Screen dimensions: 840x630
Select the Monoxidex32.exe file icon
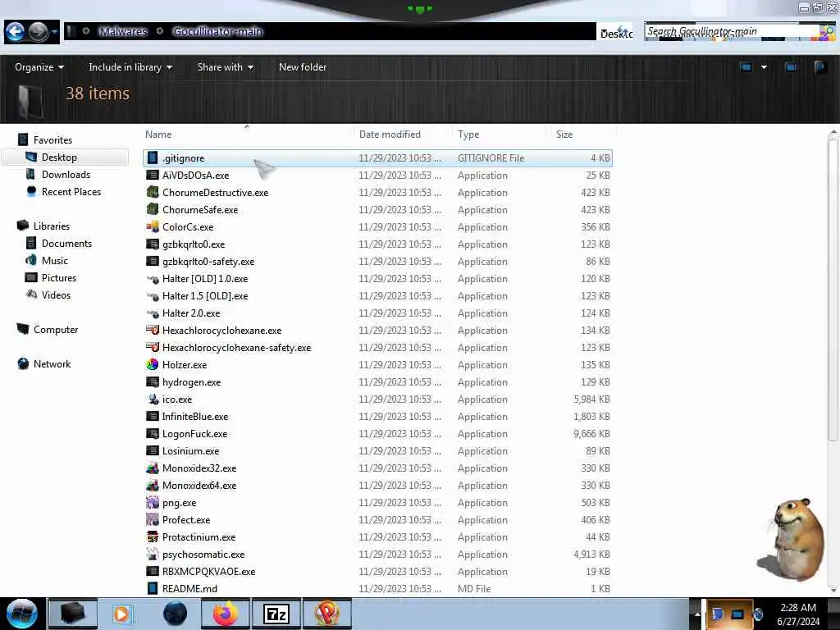click(153, 468)
